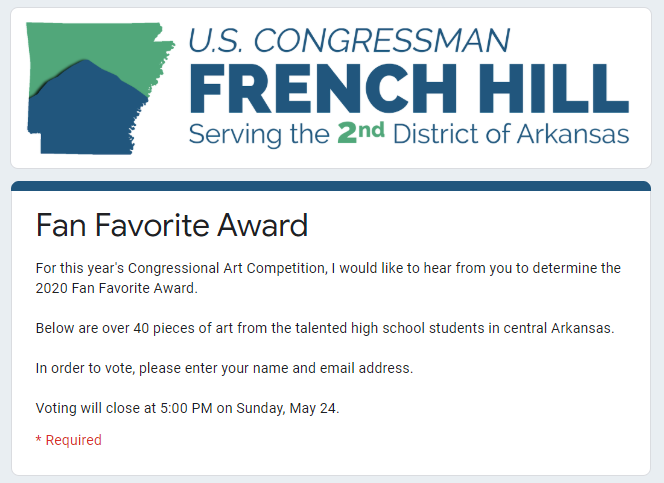The height and width of the screenshot is (483, 664).
Task: Click the red "* Required" notice
Action: [x=68, y=440]
